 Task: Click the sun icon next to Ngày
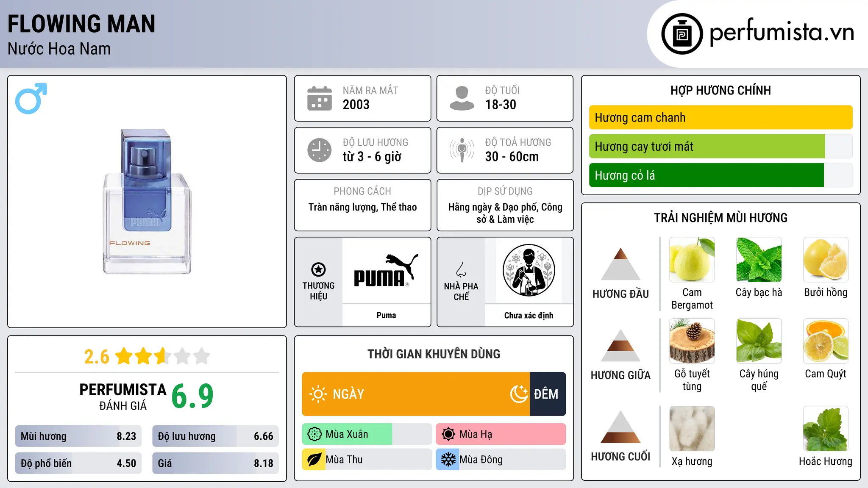318,394
